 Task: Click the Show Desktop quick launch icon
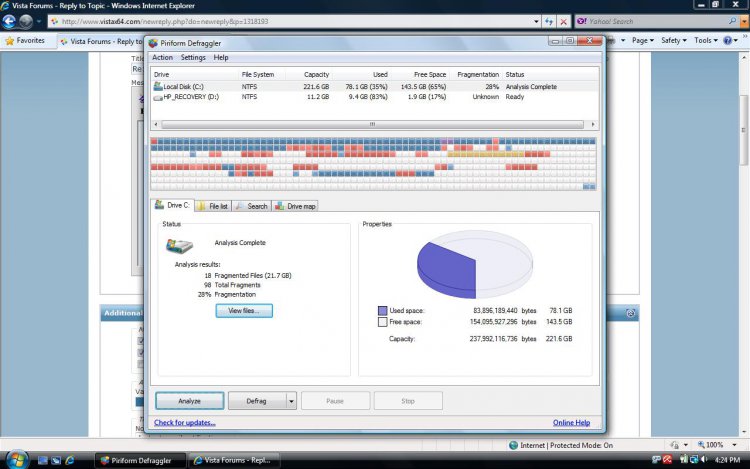[43, 460]
